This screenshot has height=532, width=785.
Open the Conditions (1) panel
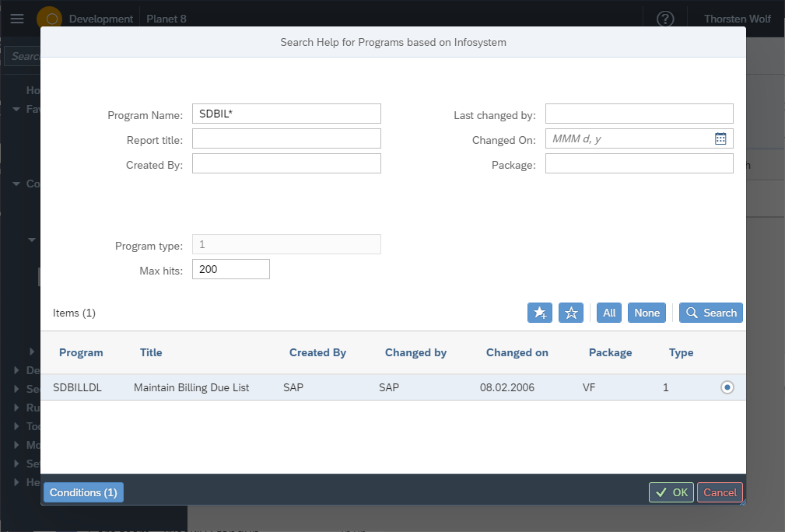click(x=82, y=492)
